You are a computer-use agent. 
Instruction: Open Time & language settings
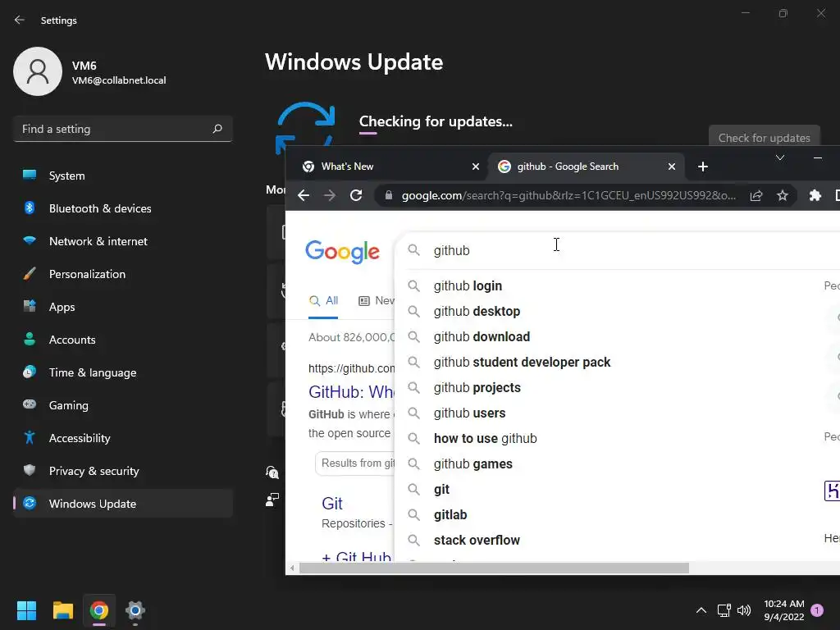tap(123, 373)
